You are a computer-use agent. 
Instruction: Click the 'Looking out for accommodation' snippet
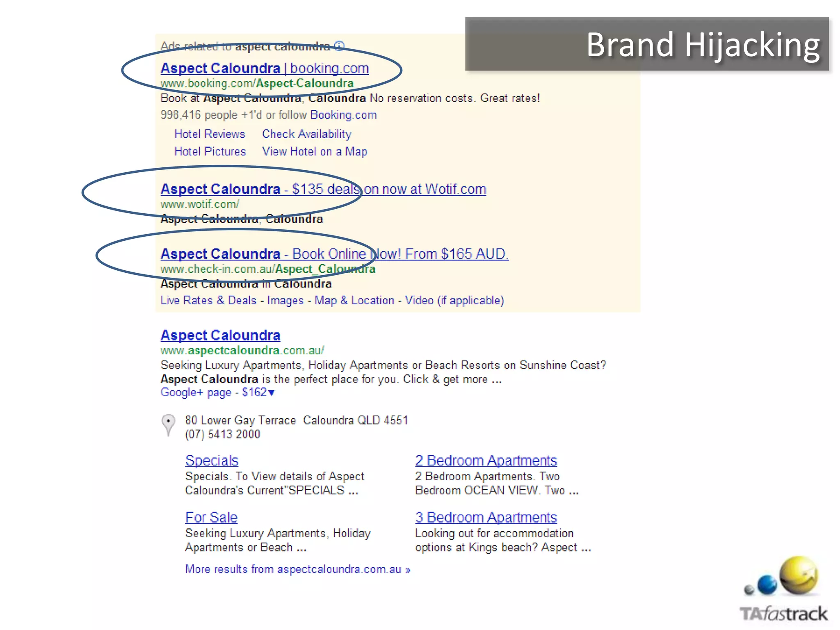coord(503,540)
